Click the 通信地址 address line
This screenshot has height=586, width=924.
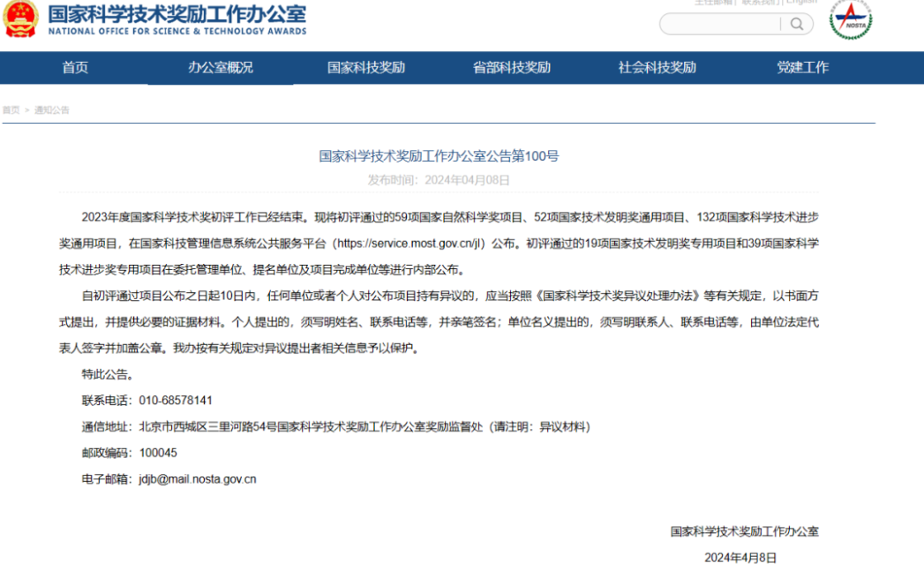point(336,427)
